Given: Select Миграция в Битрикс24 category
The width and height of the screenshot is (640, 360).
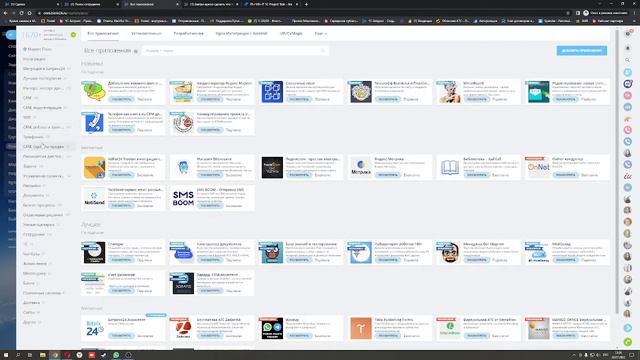Looking at the screenshot, I should pos(44,69).
